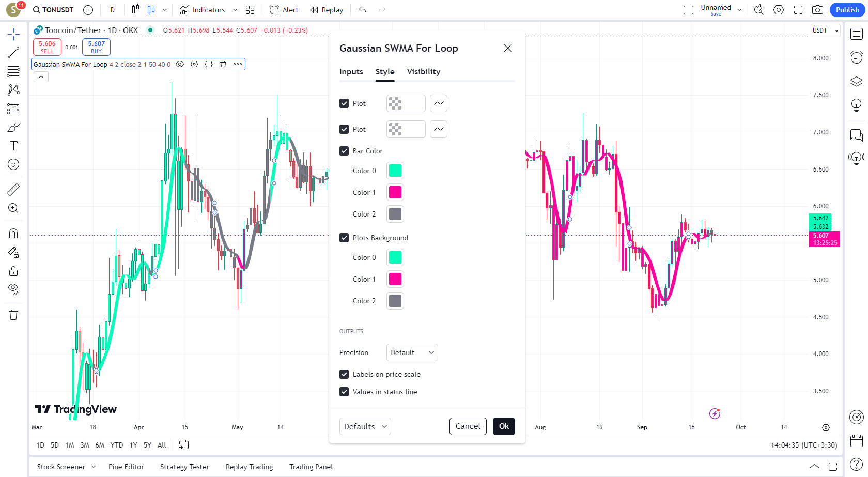The image size is (868, 477).
Task: Uncheck Values in status line
Action: (344, 392)
